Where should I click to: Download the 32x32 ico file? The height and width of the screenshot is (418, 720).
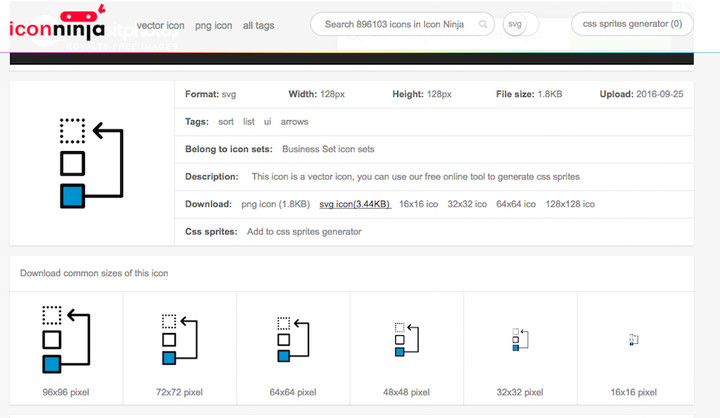[x=467, y=204]
